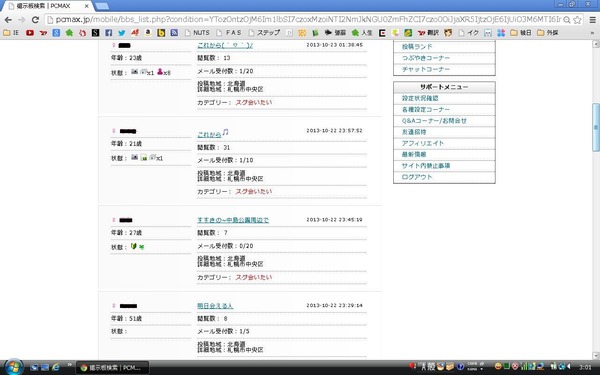Open the top post by the 23歳 user
Screen dimensions: 600x375
(225, 45)
